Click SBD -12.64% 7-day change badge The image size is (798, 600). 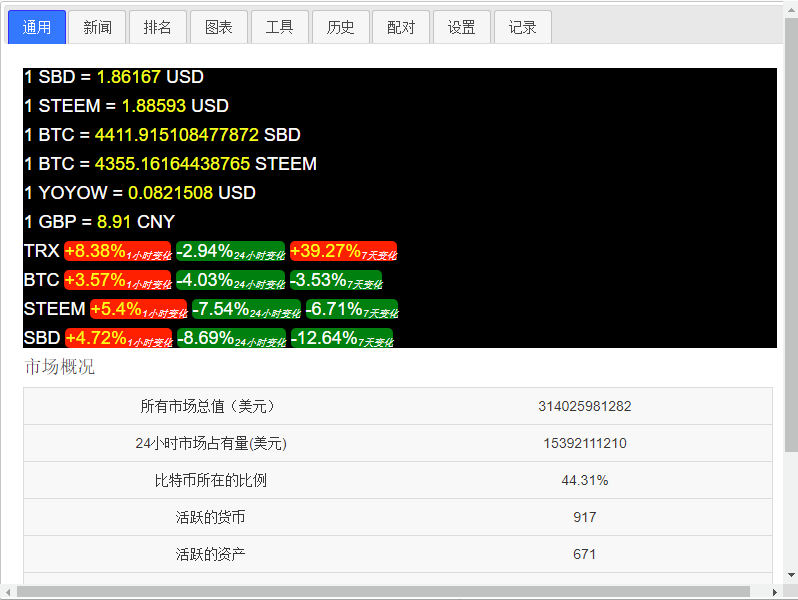(341, 338)
